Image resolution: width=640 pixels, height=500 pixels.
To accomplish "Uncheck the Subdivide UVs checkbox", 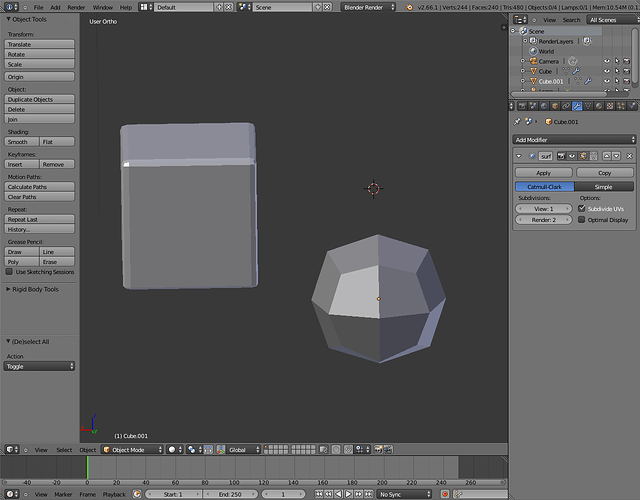I will [x=582, y=208].
